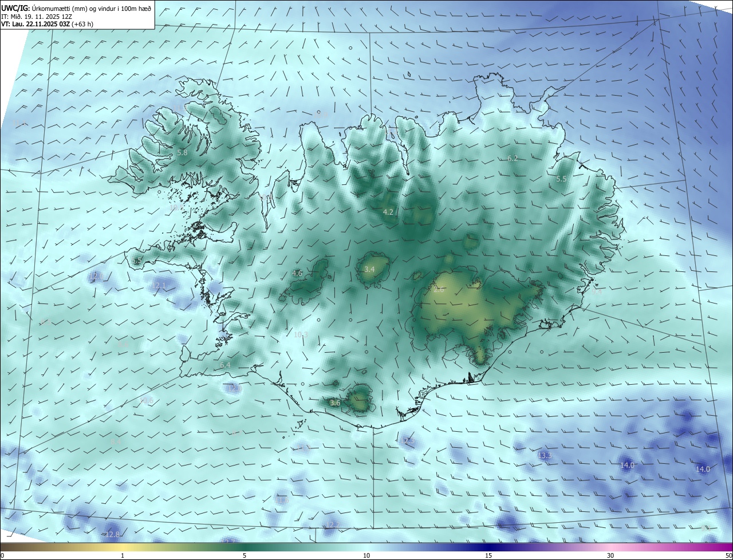733x560 pixels.
Task: Click the '0' label on the colour scale
Action: [x=2, y=555]
